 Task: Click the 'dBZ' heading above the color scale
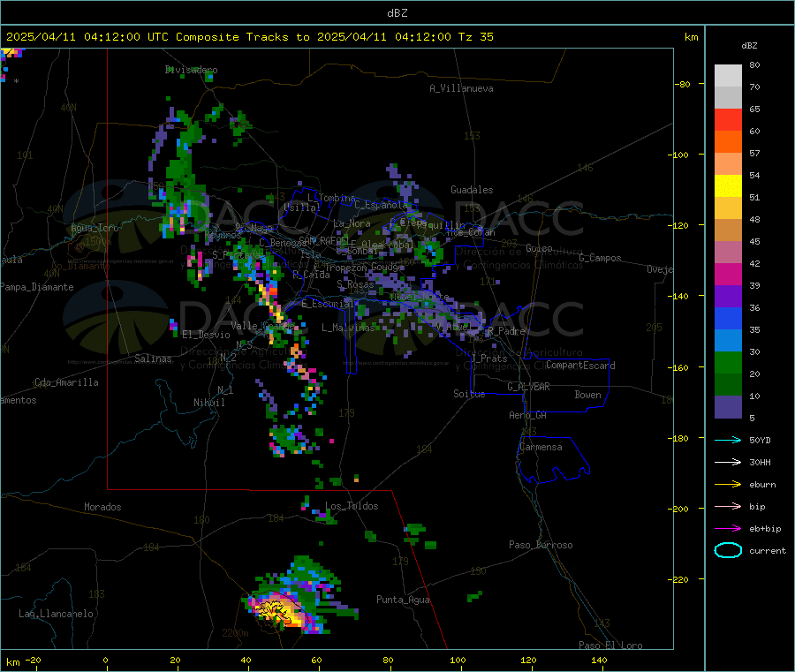(x=749, y=46)
